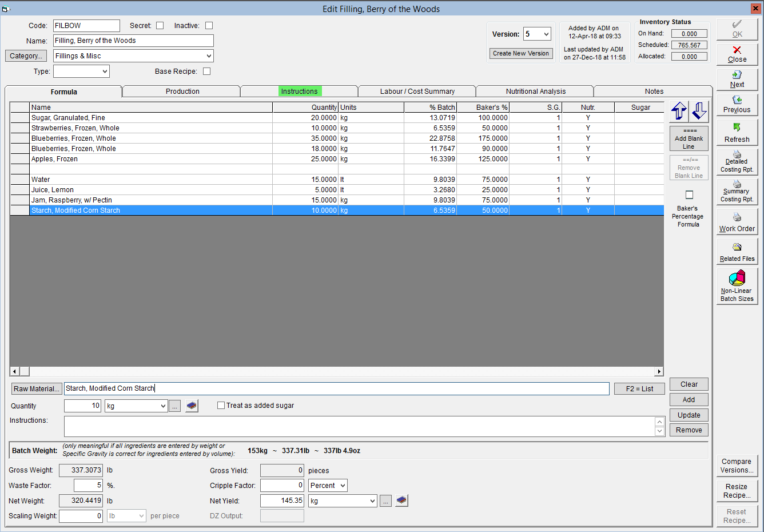
Task: Open the Type dropdown
Action: pos(105,72)
